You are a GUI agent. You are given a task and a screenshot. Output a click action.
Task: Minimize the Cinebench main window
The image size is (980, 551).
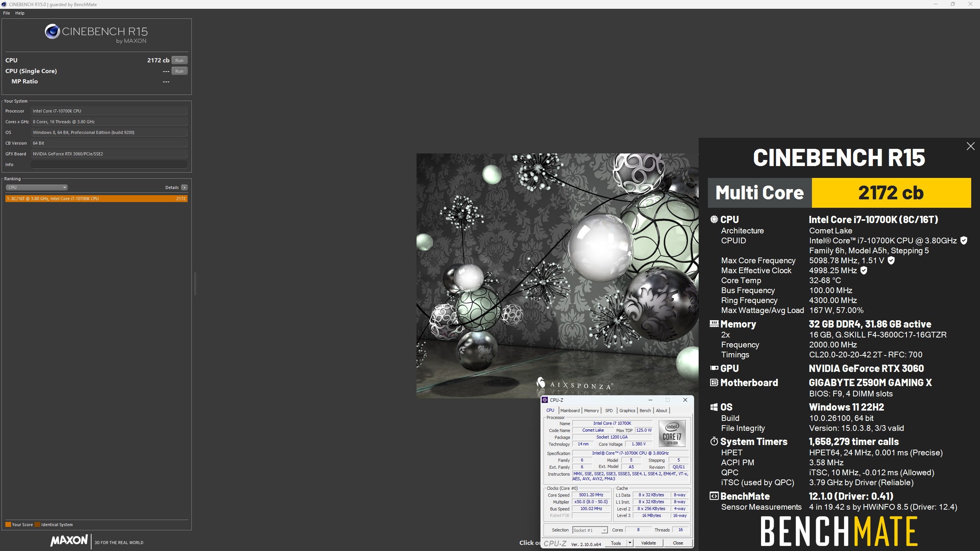(935, 4)
